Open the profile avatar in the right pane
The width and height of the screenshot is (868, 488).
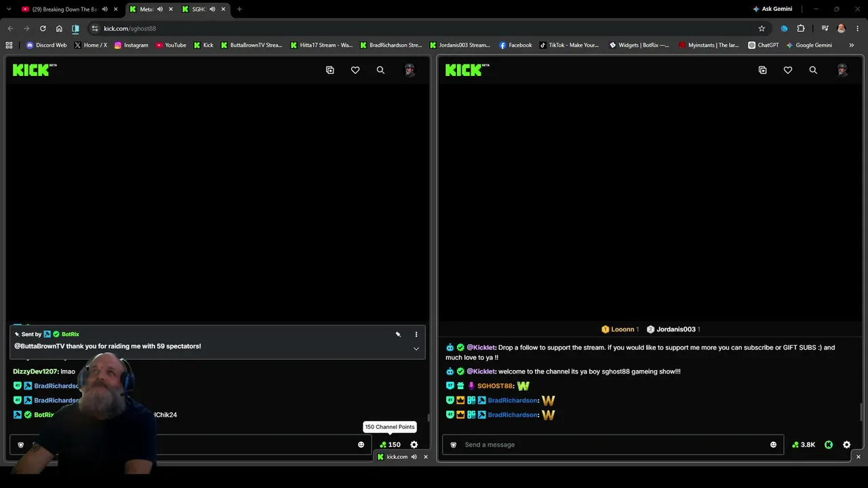click(x=842, y=70)
